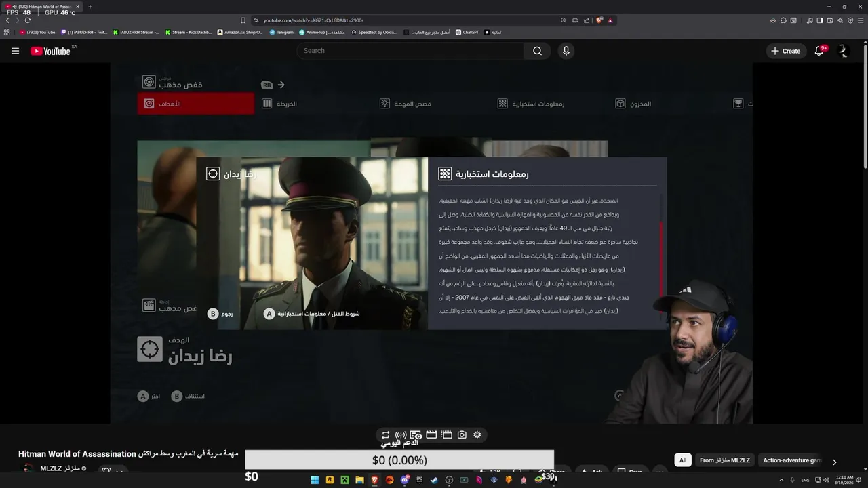Click the target crosshair icon beside الهدف

150,349
